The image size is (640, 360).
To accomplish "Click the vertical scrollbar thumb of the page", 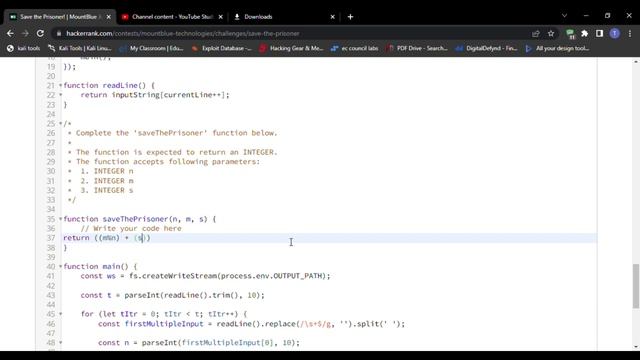I will click(636, 286).
